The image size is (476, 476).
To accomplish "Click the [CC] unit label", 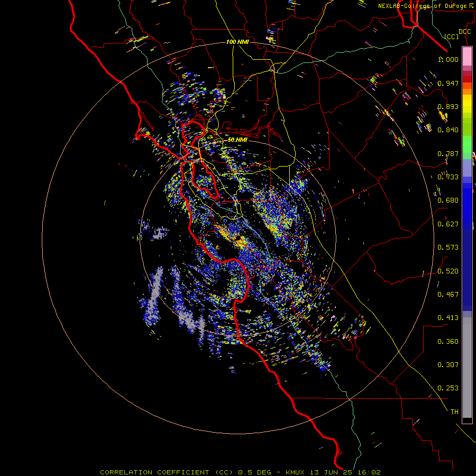I will (x=452, y=36).
